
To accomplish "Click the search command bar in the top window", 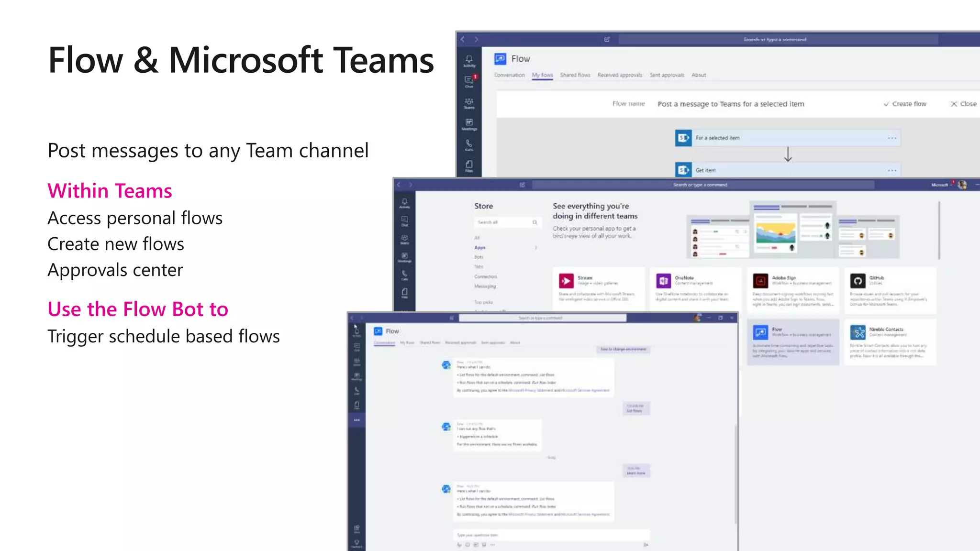I will (x=778, y=39).
